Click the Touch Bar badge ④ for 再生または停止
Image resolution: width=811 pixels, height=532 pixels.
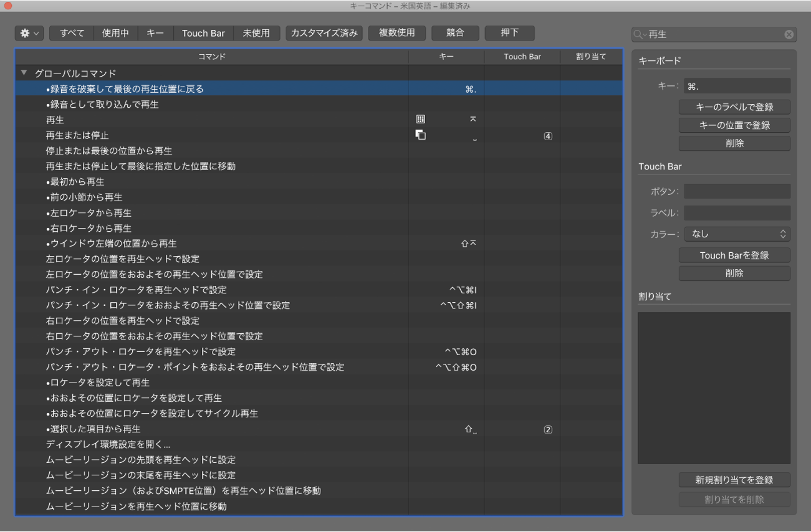(547, 135)
